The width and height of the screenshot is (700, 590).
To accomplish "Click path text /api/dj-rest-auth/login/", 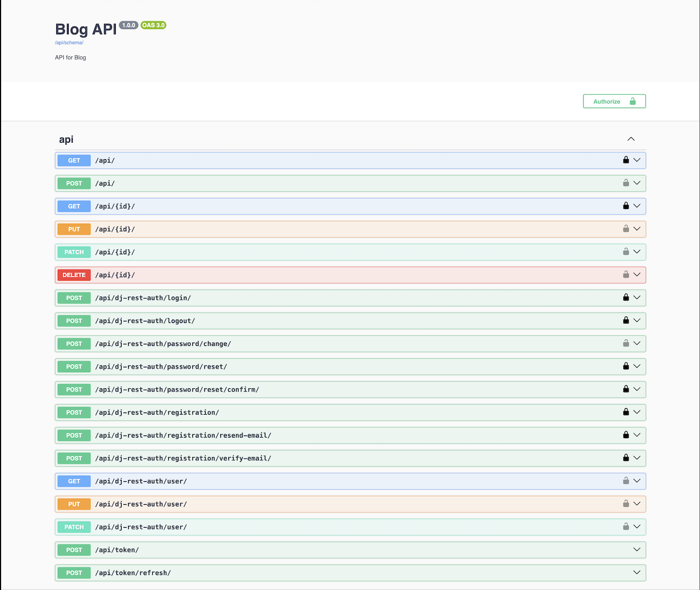I will coord(143,298).
